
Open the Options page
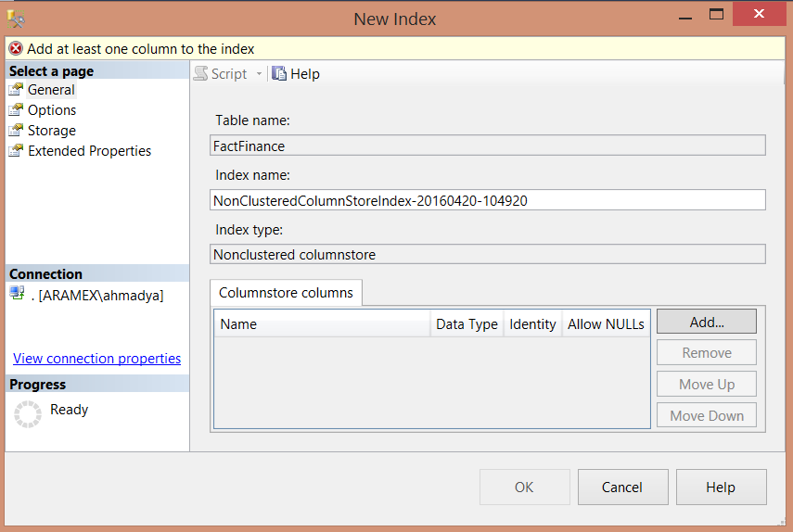(x=52, y=110)
